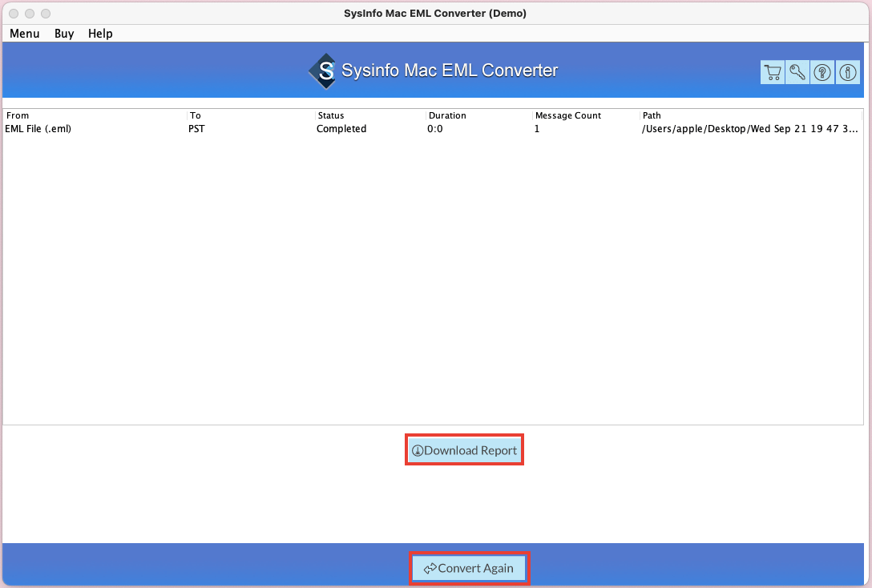
Task: Open the Menu menu
Action: [25, 34]
